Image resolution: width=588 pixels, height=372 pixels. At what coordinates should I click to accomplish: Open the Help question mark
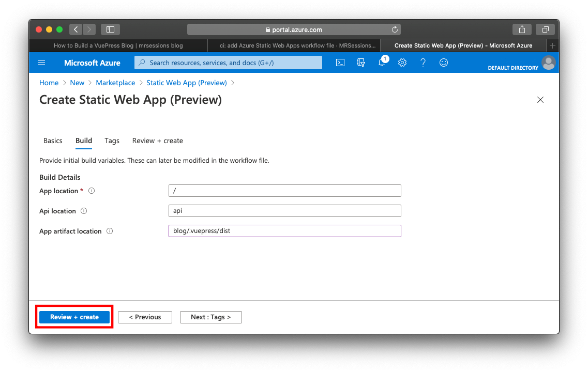point(423,63)
